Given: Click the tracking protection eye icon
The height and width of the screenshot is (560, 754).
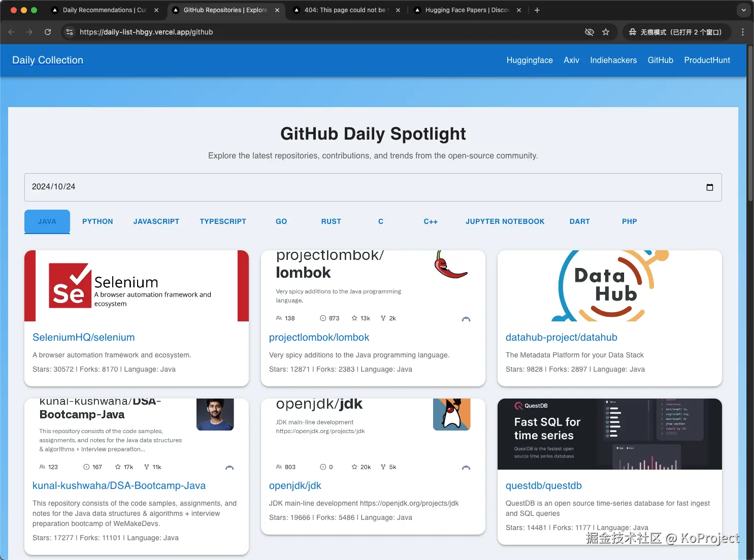Looking at the screenshot, I should [x=589, y=32].
